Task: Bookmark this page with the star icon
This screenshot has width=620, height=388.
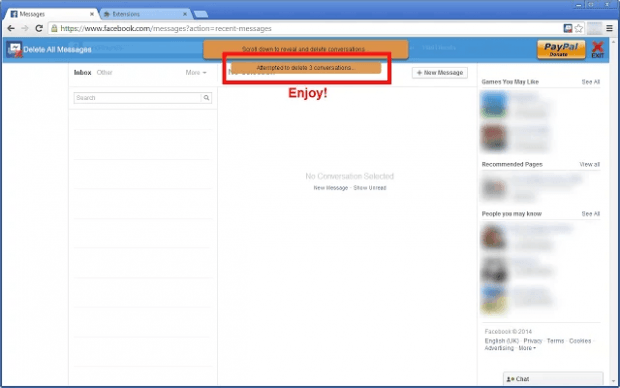Action: (x=579, y=28)
